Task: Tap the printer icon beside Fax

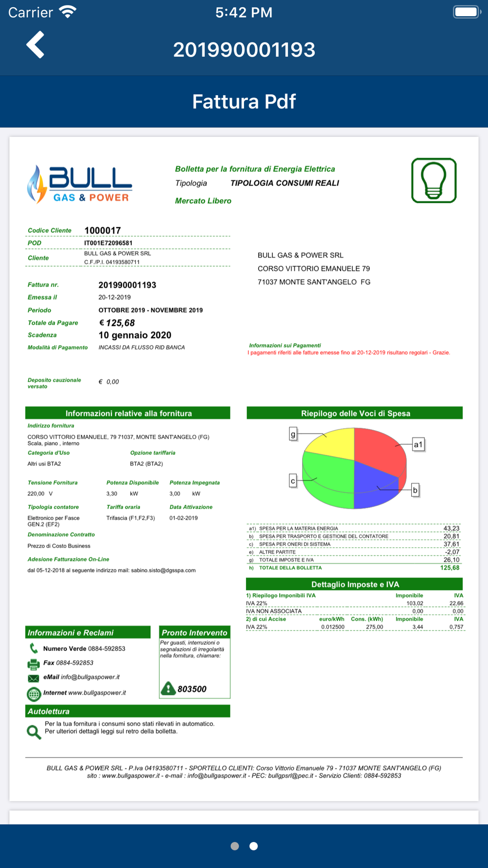Action: (x=34, y=663)
